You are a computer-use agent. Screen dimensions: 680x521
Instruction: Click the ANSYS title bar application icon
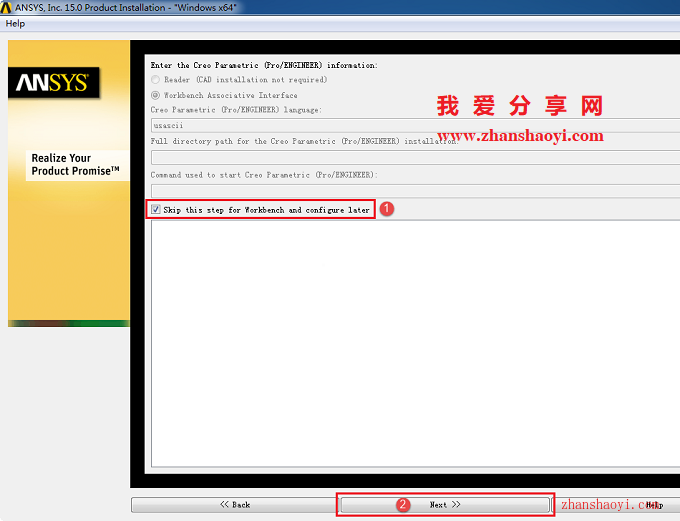pyautogui.click(x=6, y=7)
